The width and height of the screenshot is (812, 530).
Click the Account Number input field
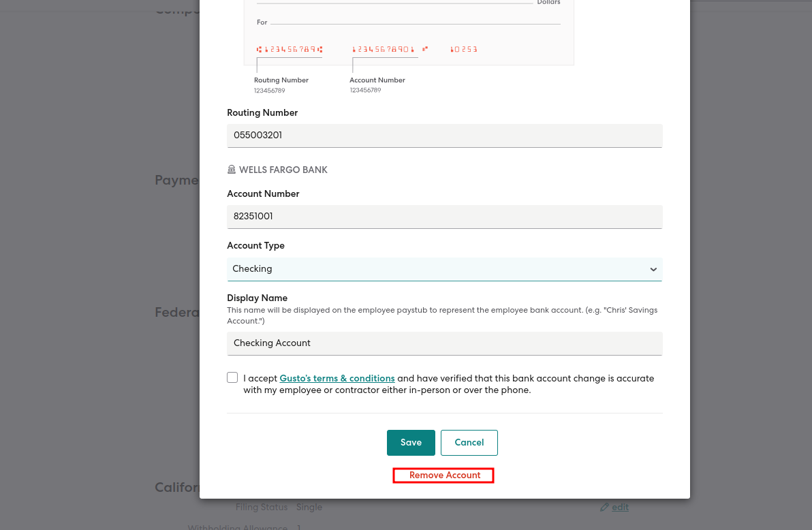(x=444, y=217)
